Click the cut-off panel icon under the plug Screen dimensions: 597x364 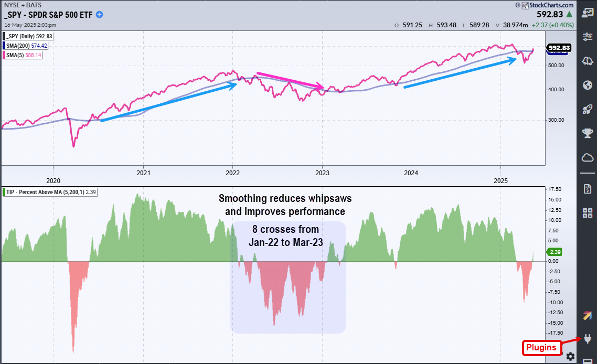pos(588,361)
